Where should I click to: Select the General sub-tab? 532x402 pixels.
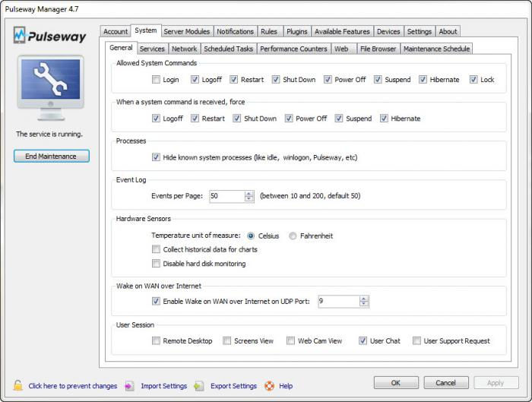pos(121,48)
